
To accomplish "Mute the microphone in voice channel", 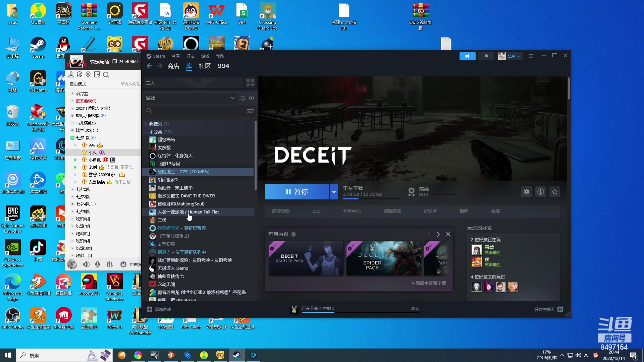I will (x=98, y=264).
